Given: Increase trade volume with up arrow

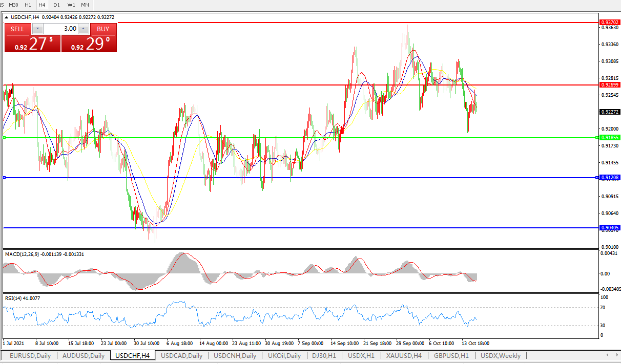Looking at the screenshot, I should [84, 29].
